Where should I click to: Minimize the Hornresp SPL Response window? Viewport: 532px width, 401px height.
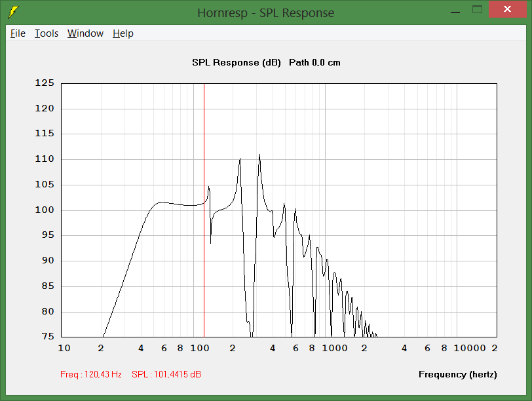[x=455, y=12]
